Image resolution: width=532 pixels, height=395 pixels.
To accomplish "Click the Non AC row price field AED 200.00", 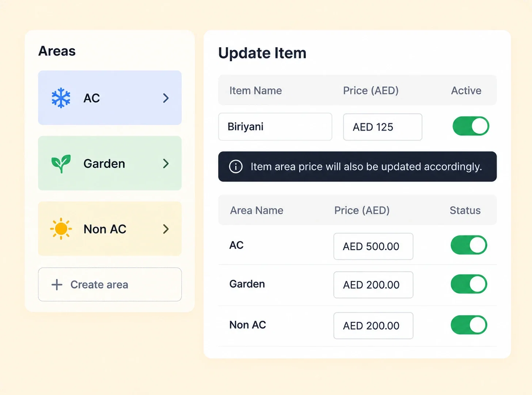I will (373, 326).
